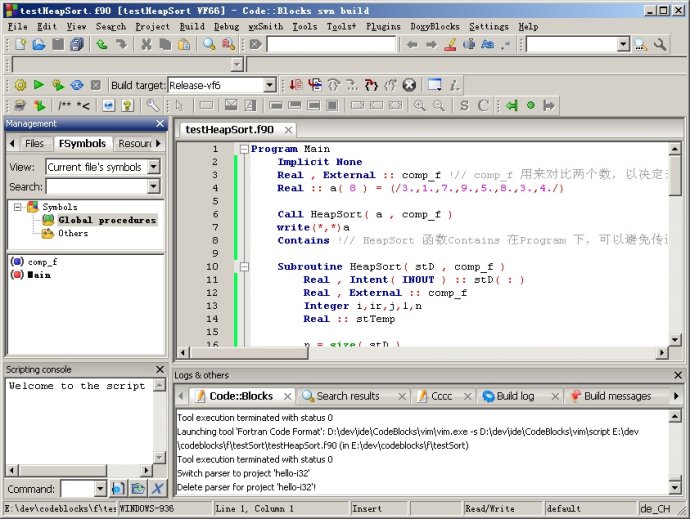
Task: Click the Undo arrow icon
Action: [102, 45]
